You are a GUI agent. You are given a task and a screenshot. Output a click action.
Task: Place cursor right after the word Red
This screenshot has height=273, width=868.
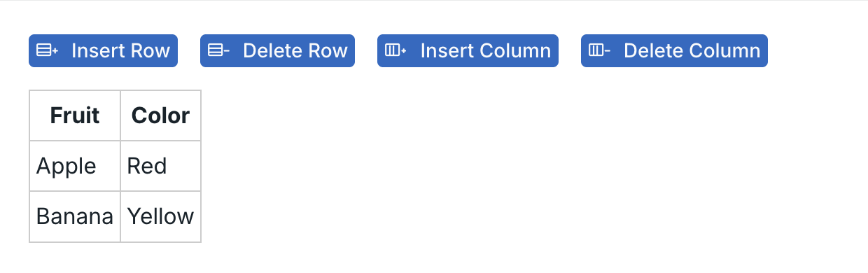click(x=167, y=167)
